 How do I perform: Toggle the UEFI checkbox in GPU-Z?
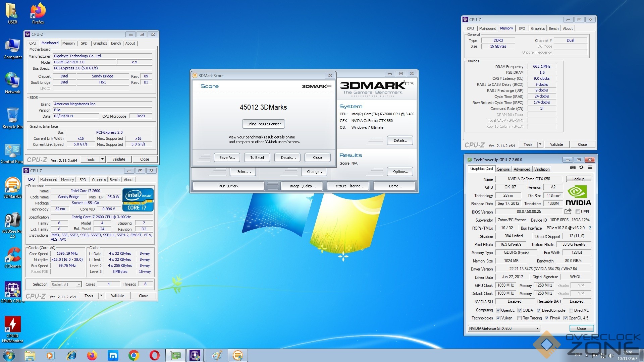point(578,212)
